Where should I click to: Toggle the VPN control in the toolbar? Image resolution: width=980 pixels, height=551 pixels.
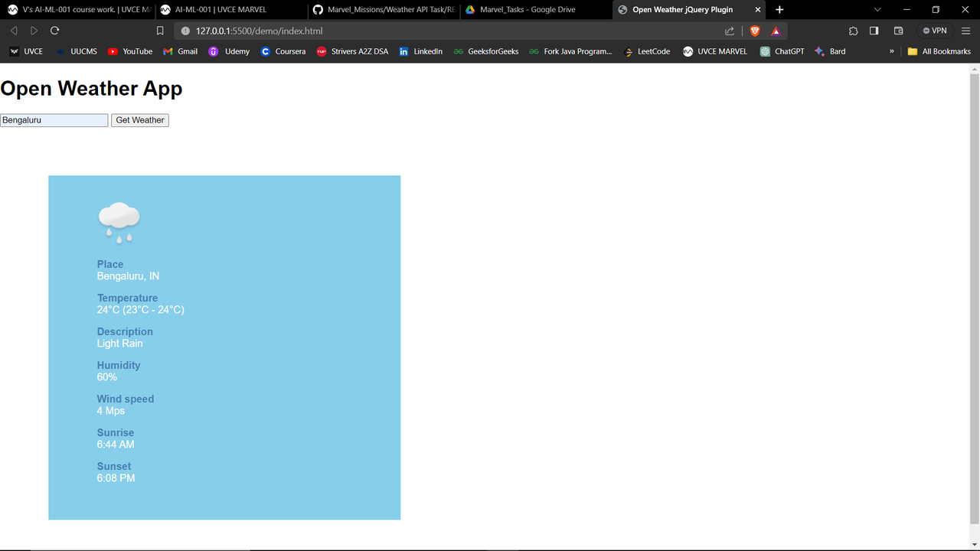[934, 31]
